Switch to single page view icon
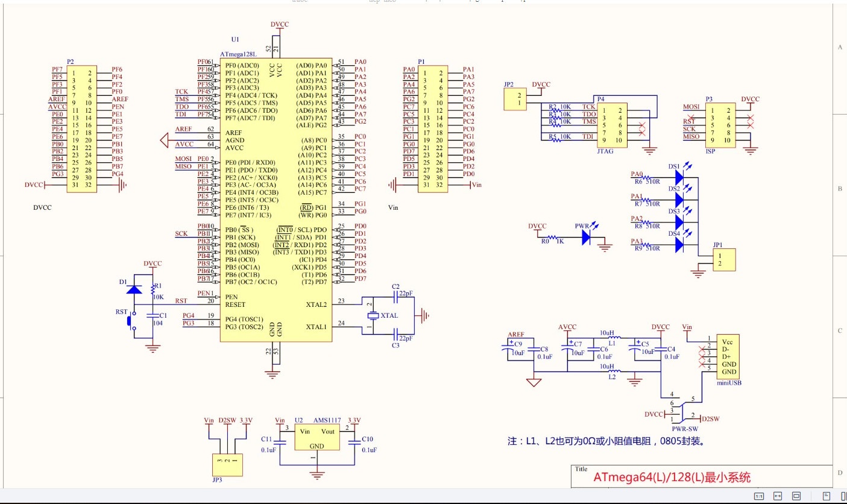Viewport: 847px width, 504px height. click(x=827, y=496)
